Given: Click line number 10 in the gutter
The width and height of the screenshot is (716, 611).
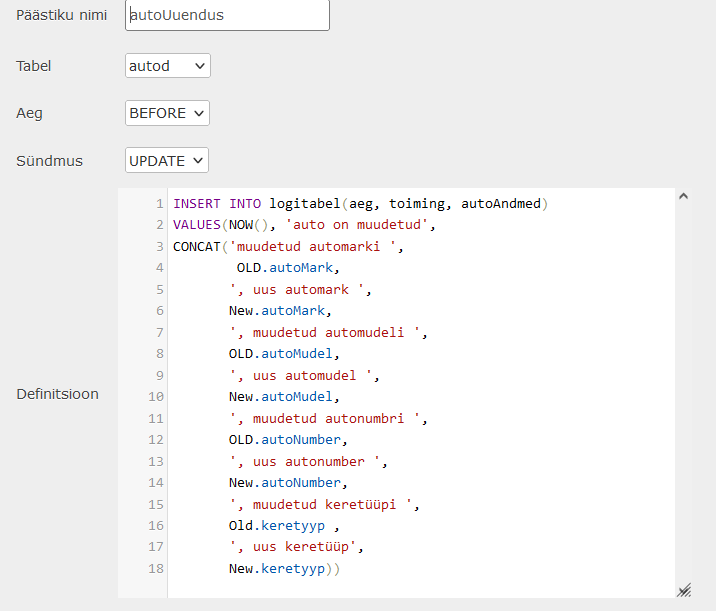Looking at the screenshot, I should (156, 397).
